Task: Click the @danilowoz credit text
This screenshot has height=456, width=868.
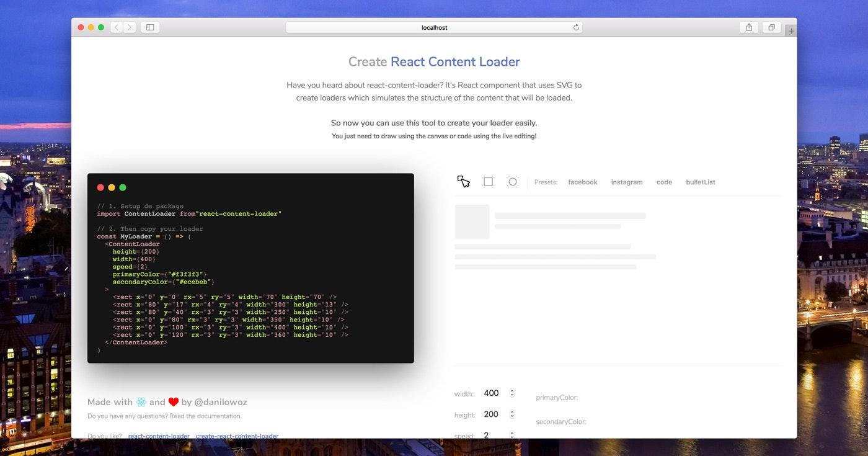Action: pos(221,402)
